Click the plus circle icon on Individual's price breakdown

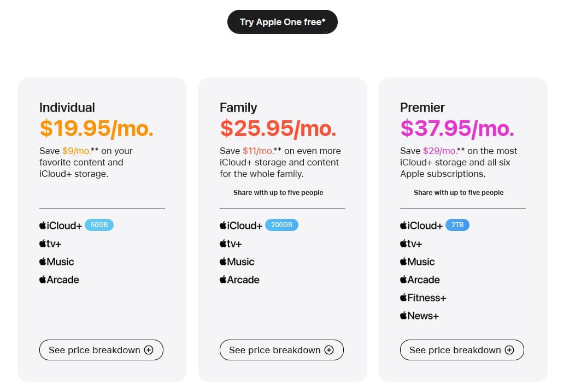pyautogui.click(x=149, y=350)
